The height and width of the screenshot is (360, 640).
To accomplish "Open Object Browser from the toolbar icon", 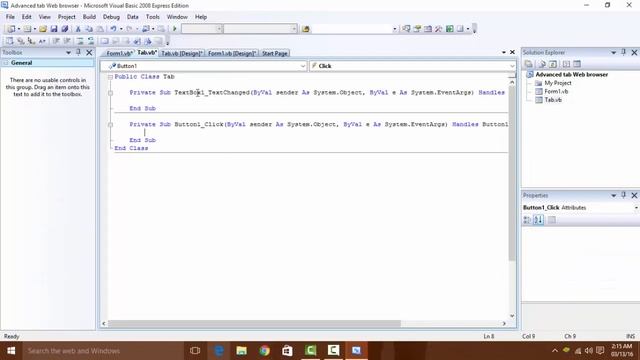I will click(x=428, y=29).
